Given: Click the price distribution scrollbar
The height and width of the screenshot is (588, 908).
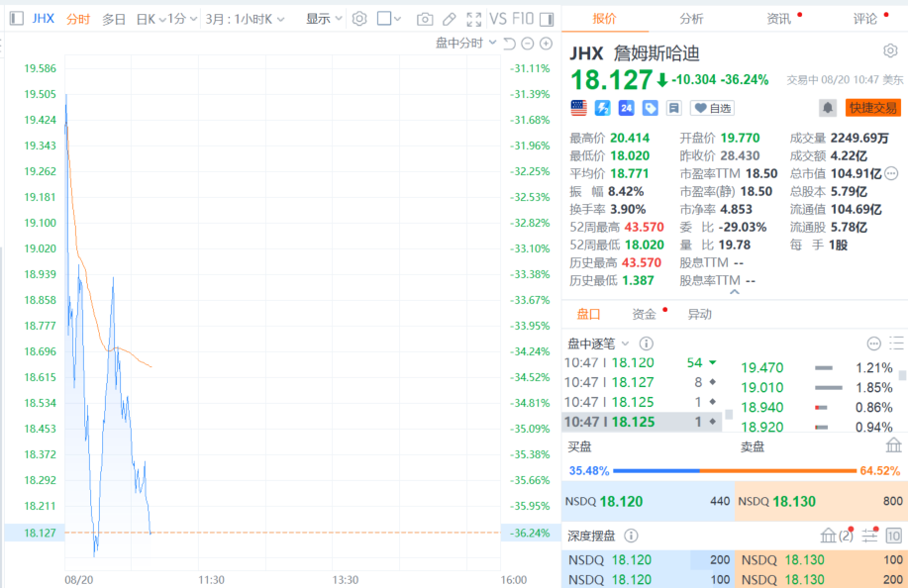Looking at the screenshot, I should [903, 375].
